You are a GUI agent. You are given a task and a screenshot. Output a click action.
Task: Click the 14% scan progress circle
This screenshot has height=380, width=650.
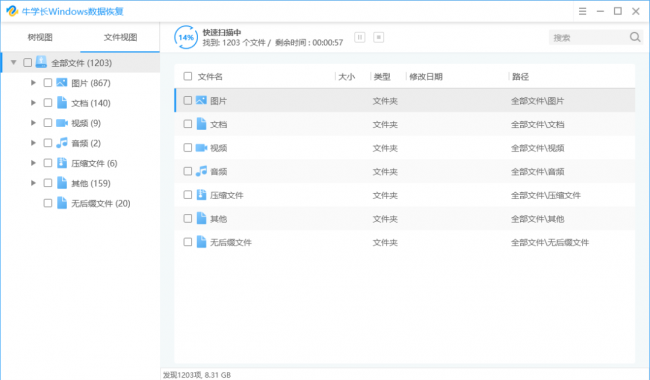(x=186, y=37)
